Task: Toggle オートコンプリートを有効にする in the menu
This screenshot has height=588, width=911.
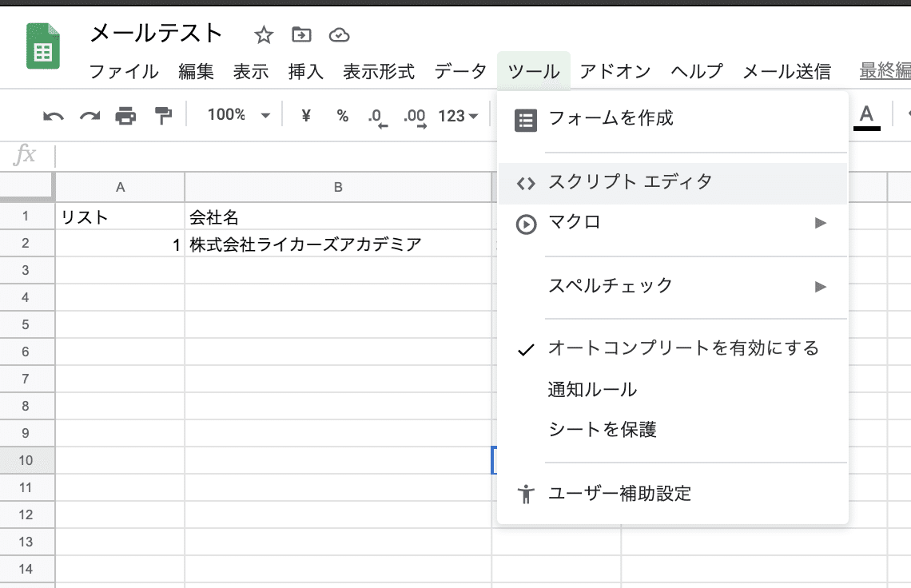Action: pos(681,348)
